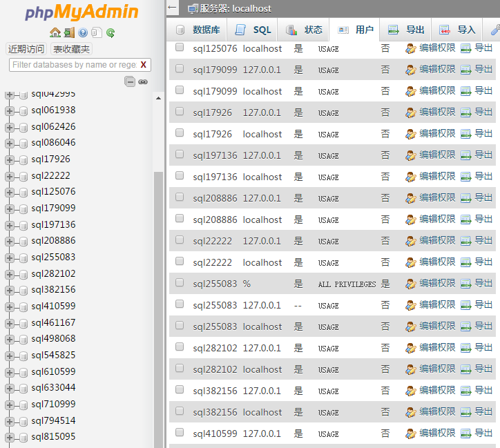The height and width of the screenshot is (448, 500).
Task: Click export icon for sql410599 127.0.0.1
Action: tap(466, 434)
